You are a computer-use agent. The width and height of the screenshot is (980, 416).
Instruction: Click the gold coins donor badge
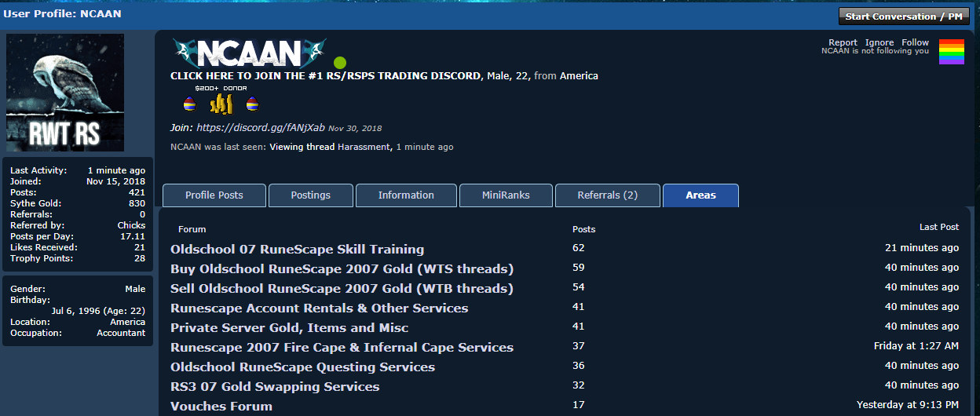pos(221,103)
